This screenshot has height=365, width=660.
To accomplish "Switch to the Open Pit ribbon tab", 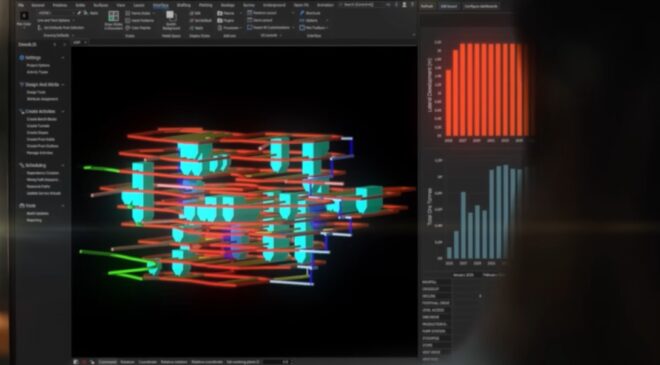I will click(x=301, y=5).
